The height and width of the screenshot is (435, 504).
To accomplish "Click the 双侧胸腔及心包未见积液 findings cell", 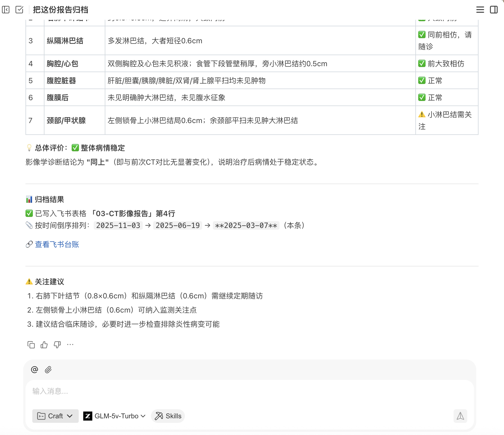I will tap(260, 64).
